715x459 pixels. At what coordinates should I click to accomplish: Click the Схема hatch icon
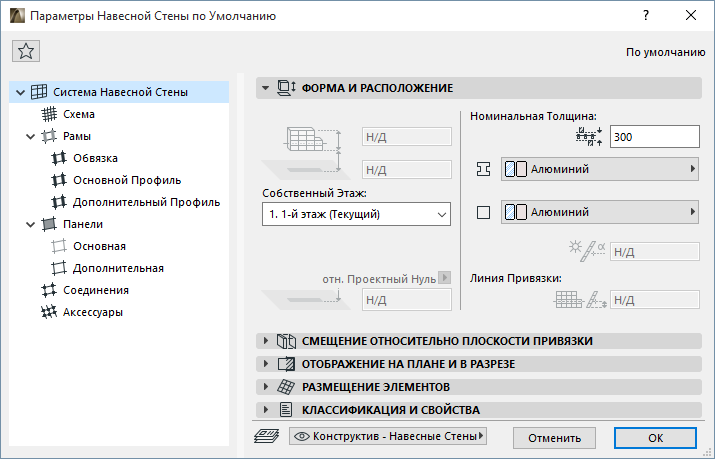(49, 114)
